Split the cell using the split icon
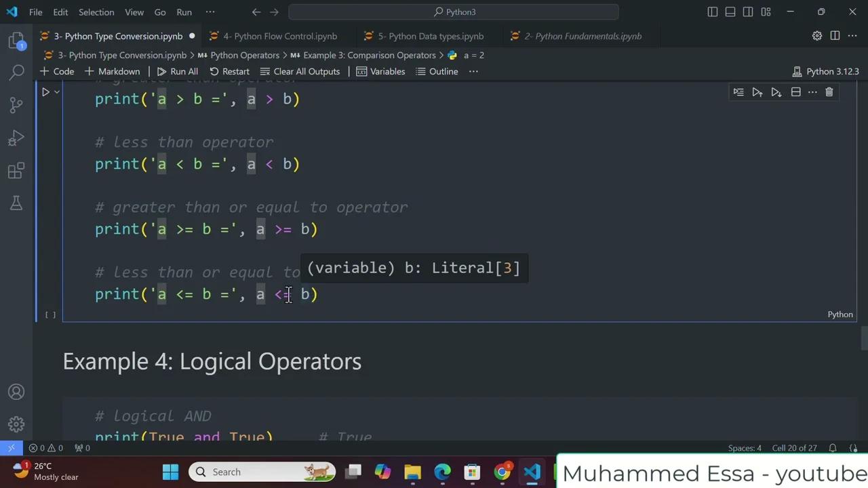The image size is (868, 488). pyautogui.click(x=795, y=92)
